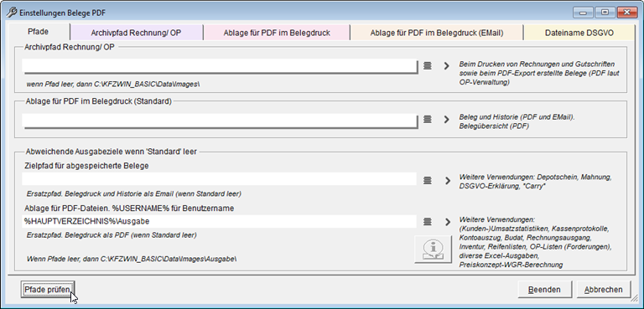Click the Pfade prüfen button

[48, 290]
